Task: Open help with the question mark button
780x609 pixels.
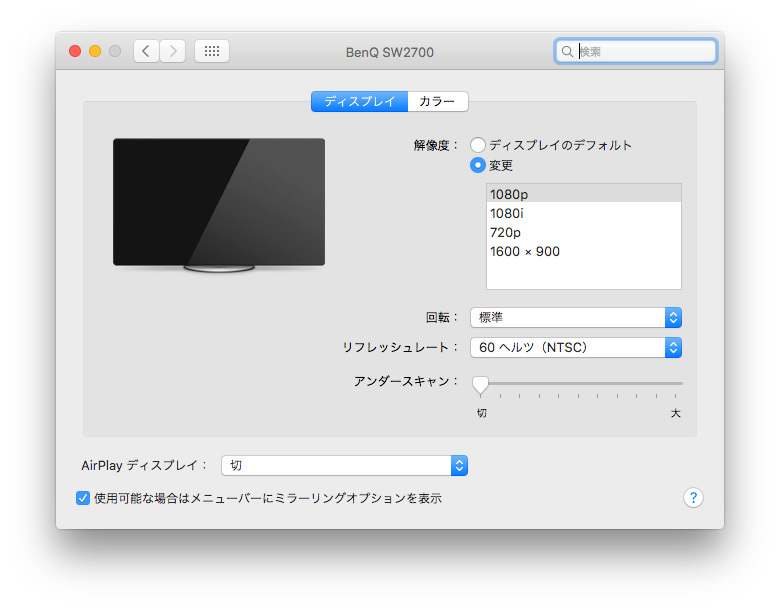Action: coord(693,498)
